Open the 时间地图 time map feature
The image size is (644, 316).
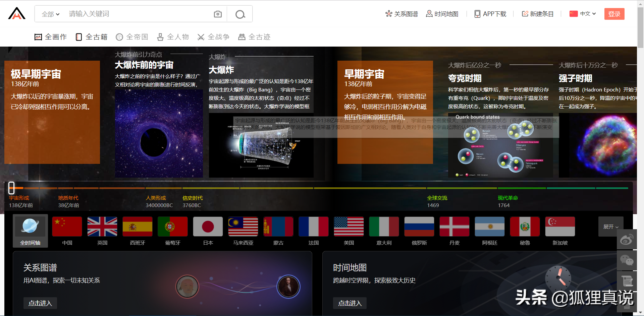[442, 14]
